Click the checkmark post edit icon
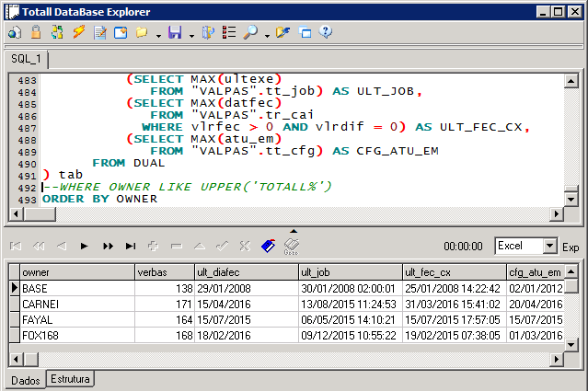 (222, 246)
